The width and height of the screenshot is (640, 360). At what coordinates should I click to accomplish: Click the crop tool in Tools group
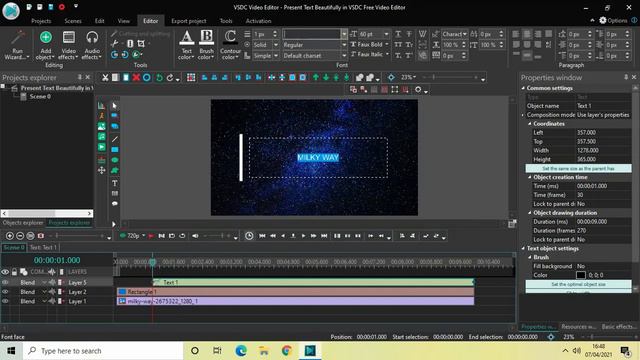[x=141, y=43]
